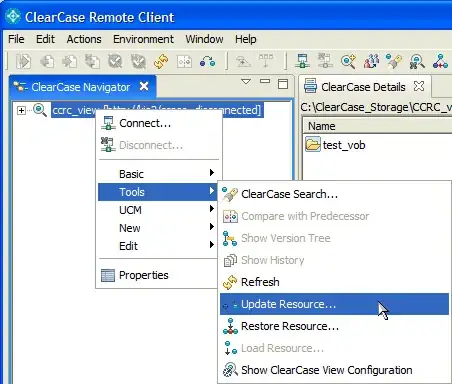Click Show Version Tree submenu entry

[x=334, y=238]
